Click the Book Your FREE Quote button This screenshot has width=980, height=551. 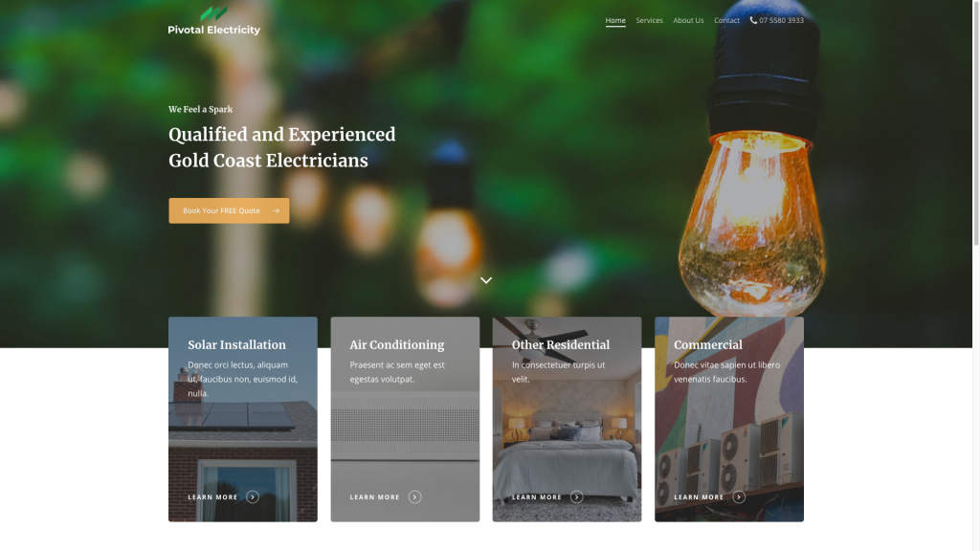229,210
